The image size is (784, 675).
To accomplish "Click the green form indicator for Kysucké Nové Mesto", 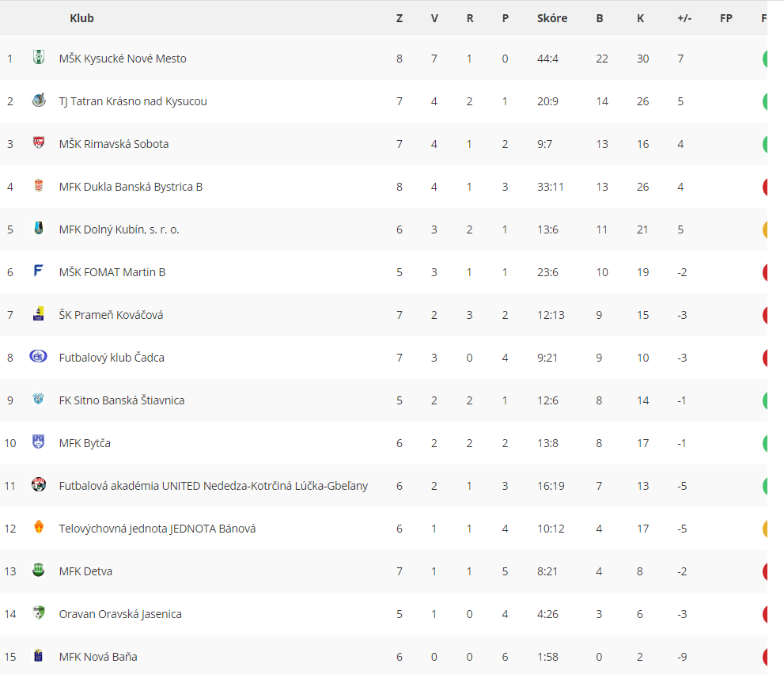I will (x=764, y=59).
